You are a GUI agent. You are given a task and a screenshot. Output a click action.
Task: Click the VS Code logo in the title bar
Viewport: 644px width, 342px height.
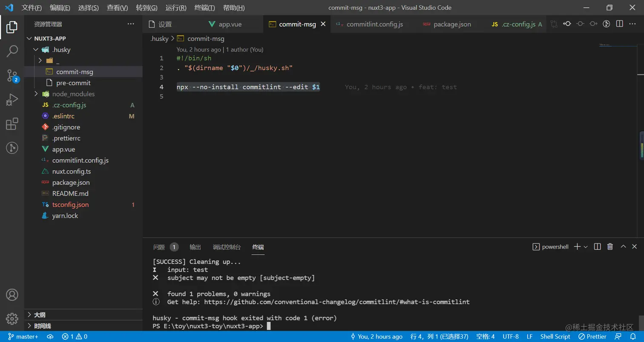(x=9, y=8)
